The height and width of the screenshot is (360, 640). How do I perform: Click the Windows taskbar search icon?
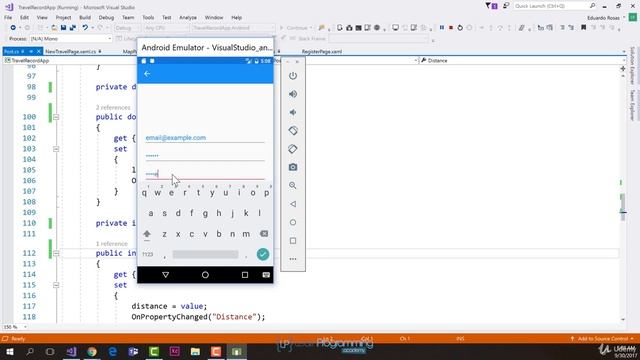[30, 351]
